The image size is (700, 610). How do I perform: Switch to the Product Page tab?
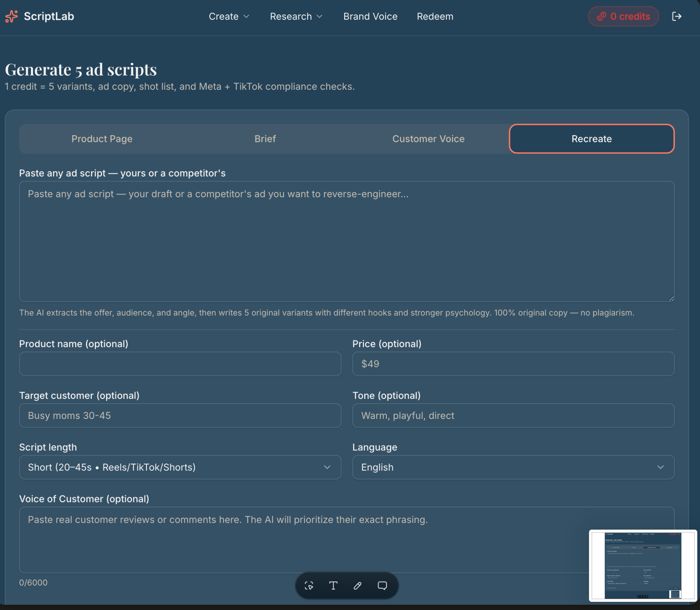point(102,139)
